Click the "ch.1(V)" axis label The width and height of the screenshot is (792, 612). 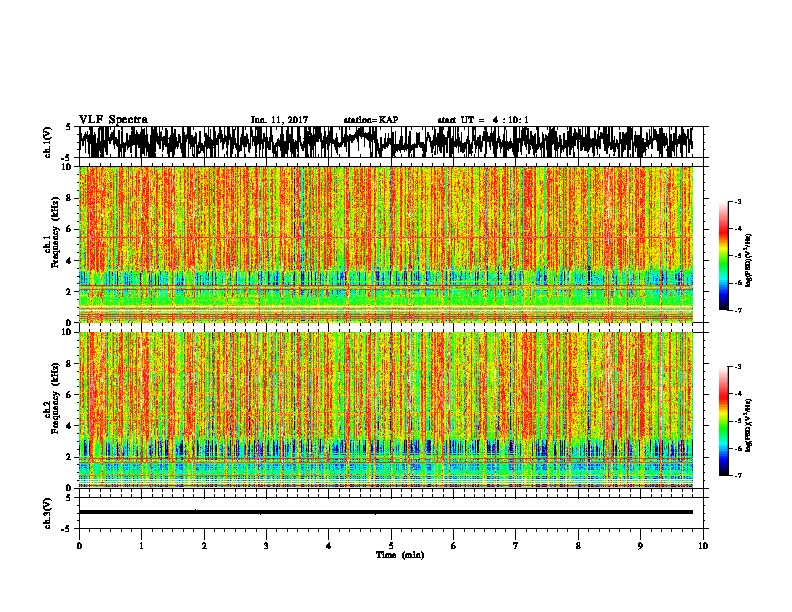click(x=48, y=142)
